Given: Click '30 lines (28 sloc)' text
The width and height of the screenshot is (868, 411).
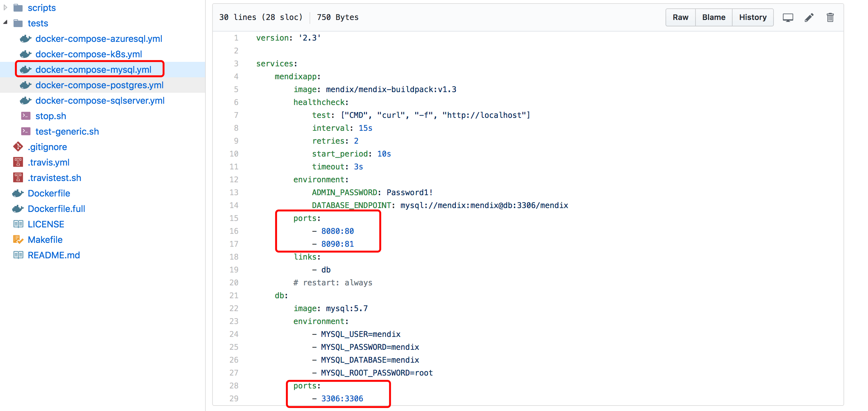Looking at the screenshot, I should pos(261,17).
